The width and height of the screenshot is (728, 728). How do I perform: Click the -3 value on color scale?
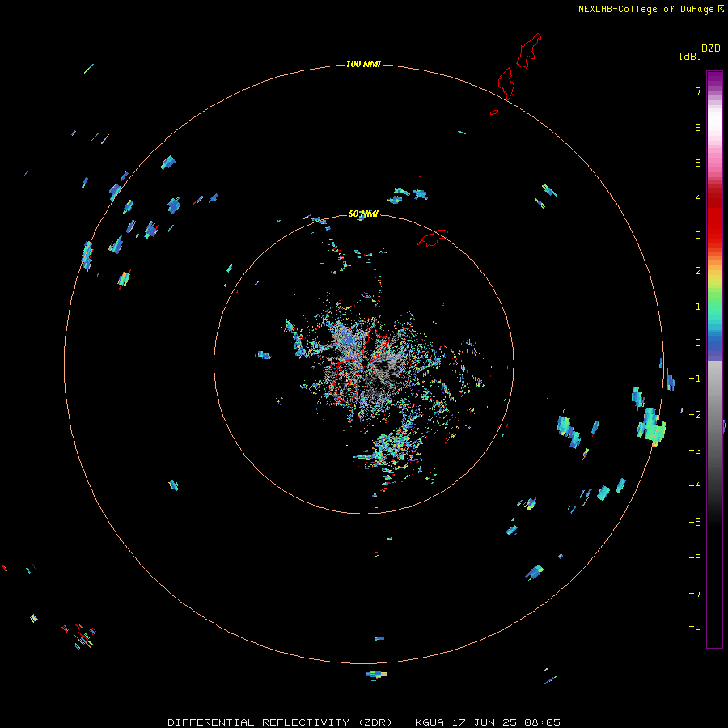695,451
